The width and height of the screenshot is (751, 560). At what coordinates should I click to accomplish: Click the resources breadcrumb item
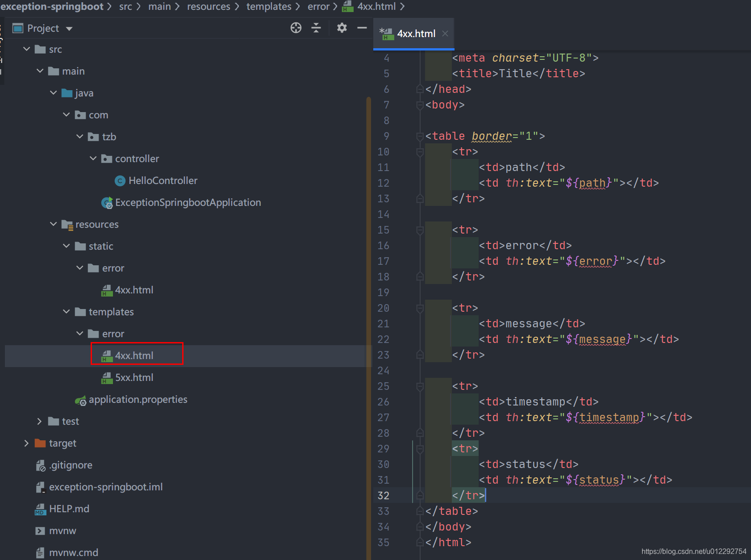coord(209,7)
